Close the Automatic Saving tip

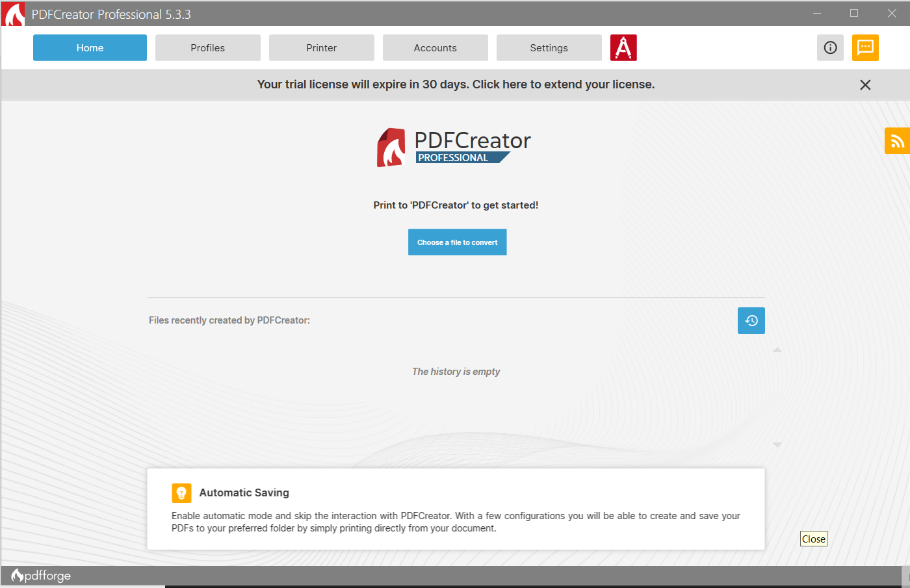[813, 538]
